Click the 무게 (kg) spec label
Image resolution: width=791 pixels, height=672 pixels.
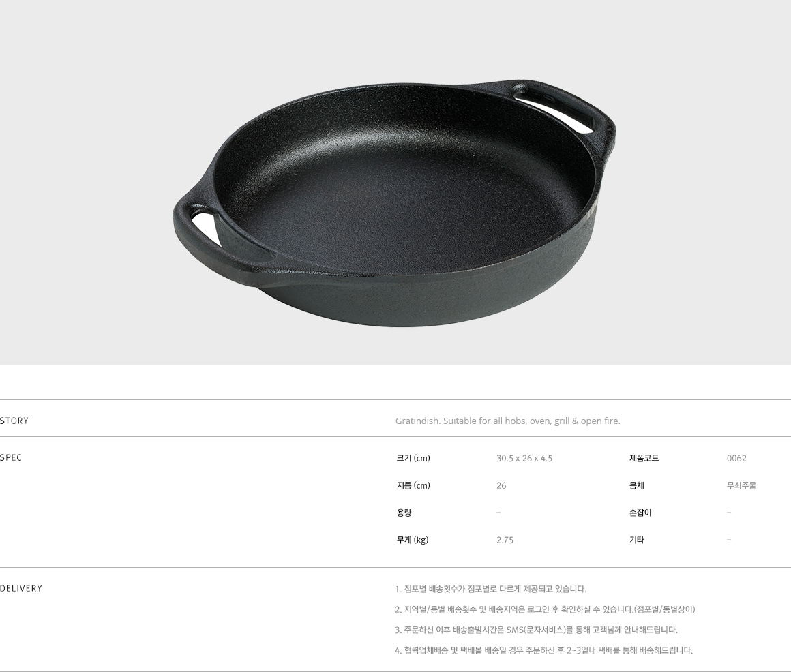412,540
